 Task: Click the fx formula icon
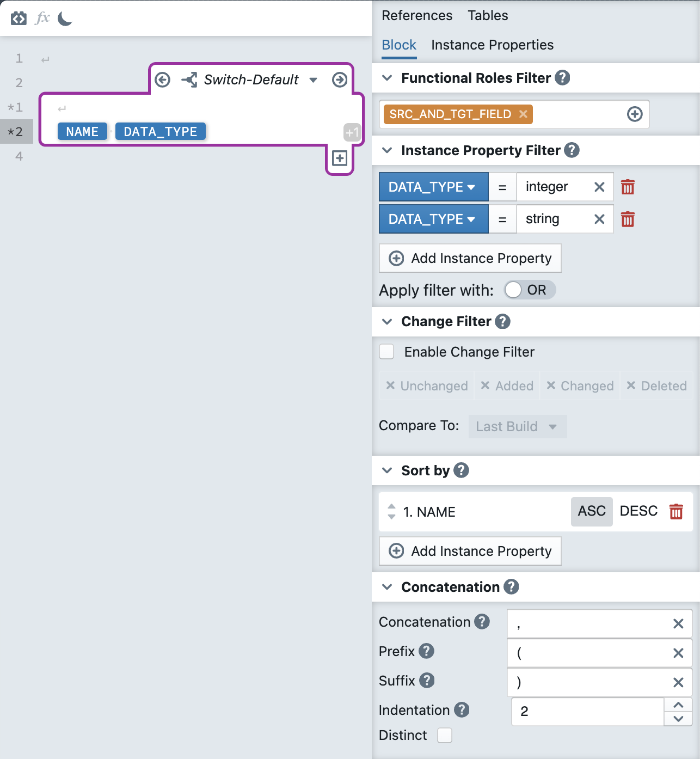click(x=42, y=19)
